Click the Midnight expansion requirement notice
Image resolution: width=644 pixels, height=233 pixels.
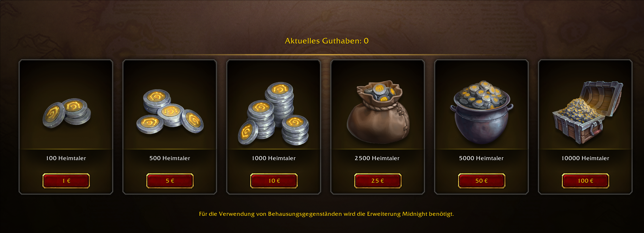pos(326,214)
